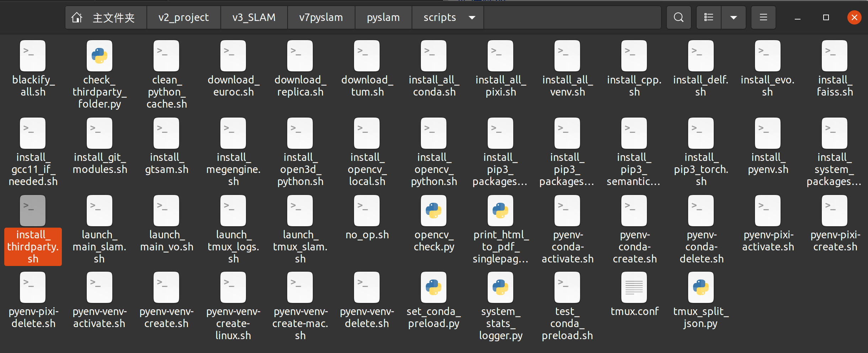
Task: Select the clean_python_cache.sh file icon
Action: [166, 56]
